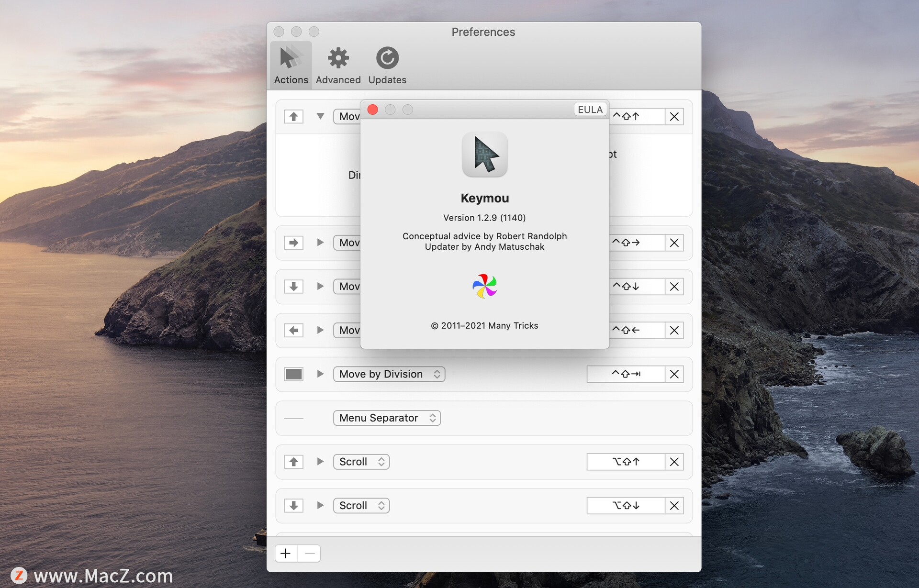Expand the scroll-up action row
The width and height of the screenshot is (919, 588).
320,461
